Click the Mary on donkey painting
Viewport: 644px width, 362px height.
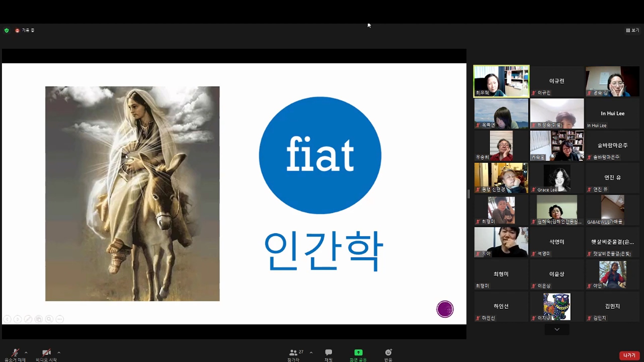click(x=132, y=194)
